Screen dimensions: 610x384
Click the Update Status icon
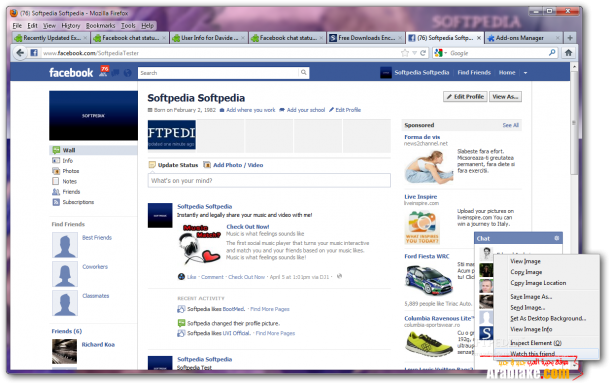[x=152, y=165]
